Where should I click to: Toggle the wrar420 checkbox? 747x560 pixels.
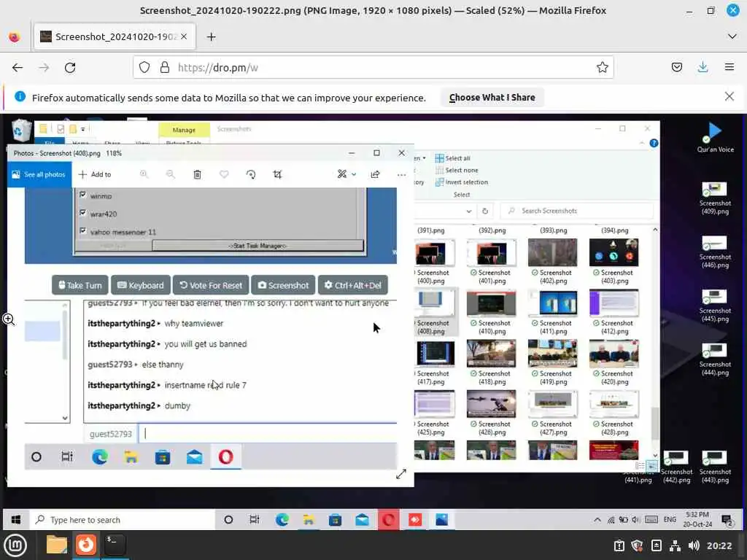(83, 212)
